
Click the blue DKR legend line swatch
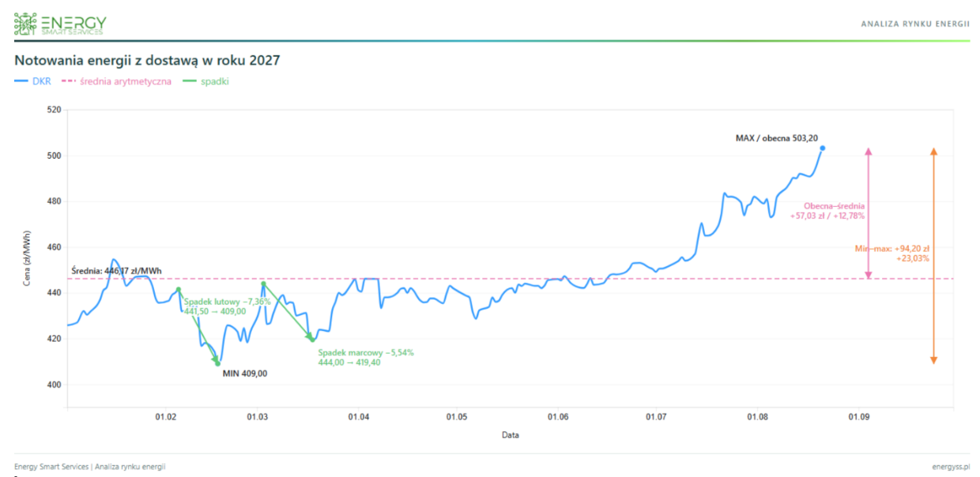point(21,81)
